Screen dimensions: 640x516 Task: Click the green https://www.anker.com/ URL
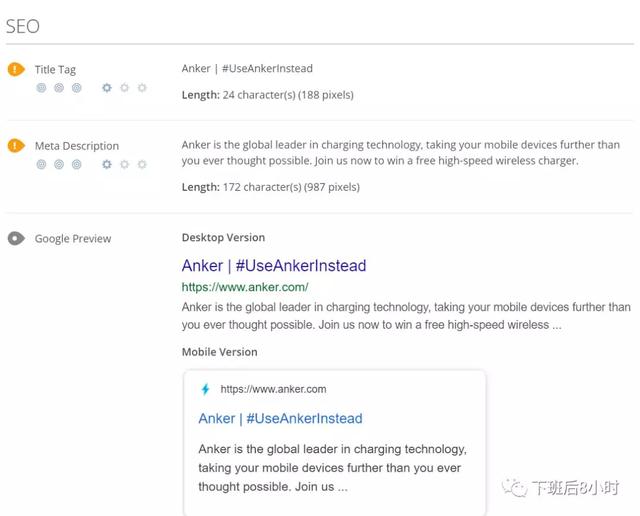[x=245, y=287]
